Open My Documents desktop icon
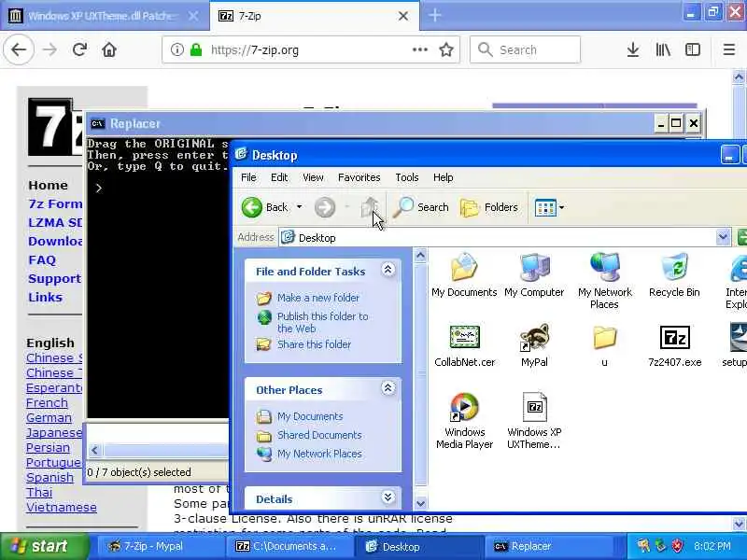Image resolution: width=747 pixels, height=560 pixels. point(464,275)
